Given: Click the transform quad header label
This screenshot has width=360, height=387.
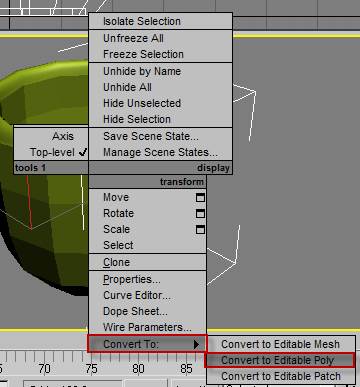Looking at the screenshot, I should click(x=181, y=182).
